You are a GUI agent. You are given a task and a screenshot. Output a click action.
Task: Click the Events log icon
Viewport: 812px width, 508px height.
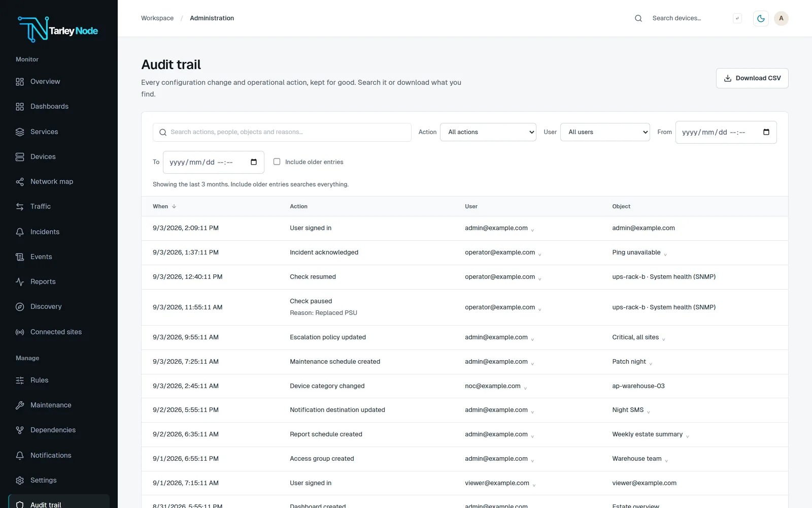[20, 257]
